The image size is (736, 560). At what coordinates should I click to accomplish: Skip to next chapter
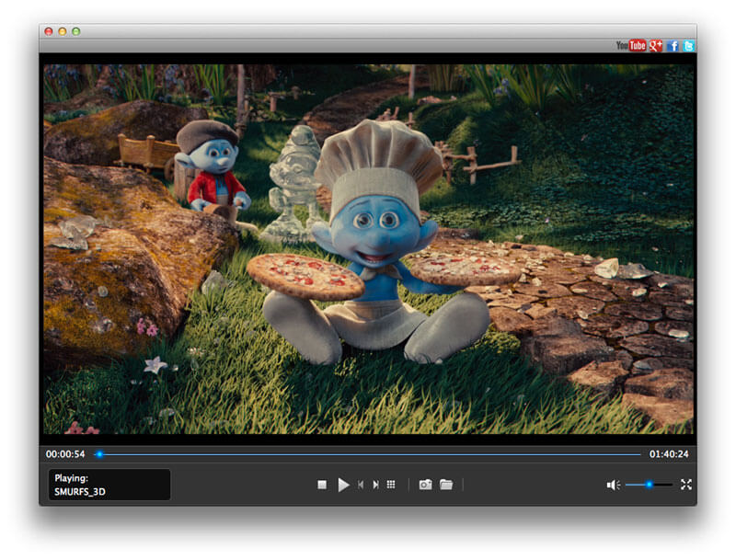[375, 485]
